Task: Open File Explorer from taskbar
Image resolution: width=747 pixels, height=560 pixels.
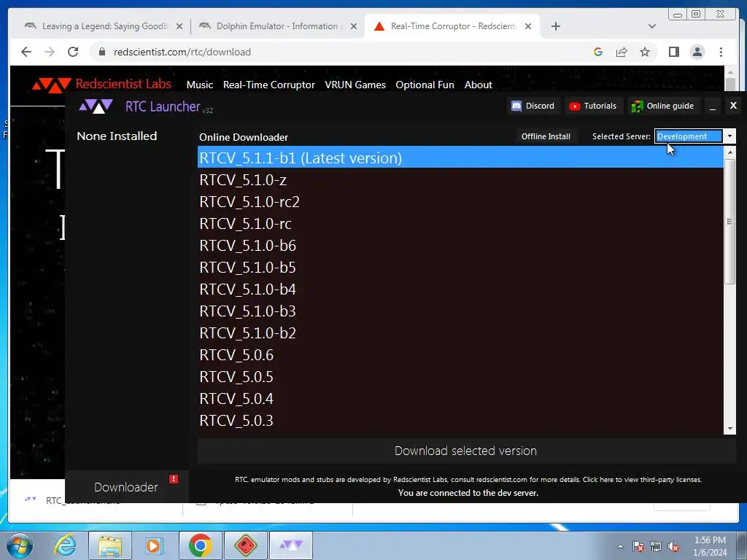Action: (110, 545)
